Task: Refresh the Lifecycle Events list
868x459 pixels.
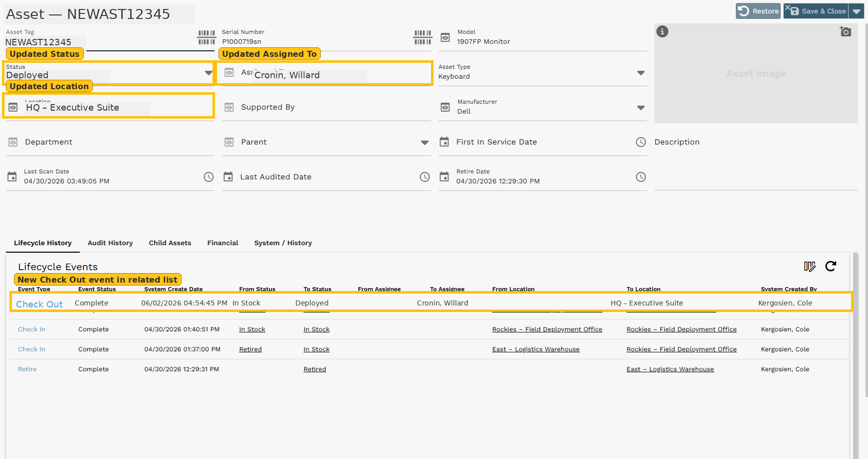Action: pos(831,266)
